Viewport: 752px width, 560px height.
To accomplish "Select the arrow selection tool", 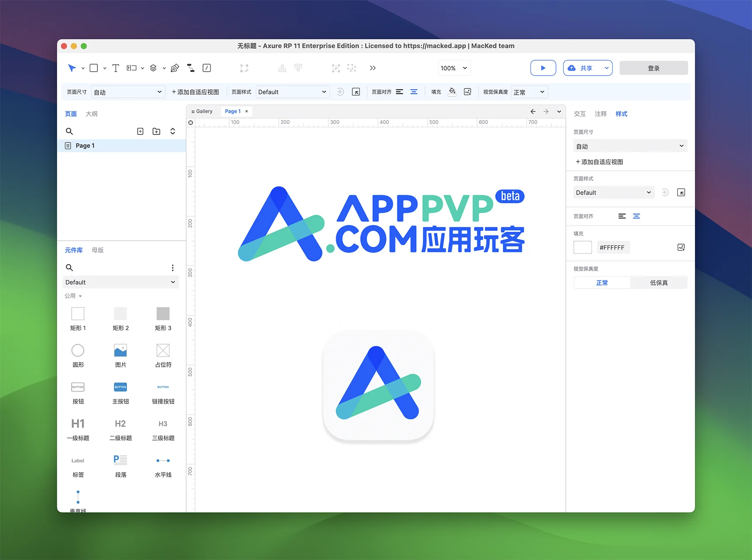I will pos(72,68).
